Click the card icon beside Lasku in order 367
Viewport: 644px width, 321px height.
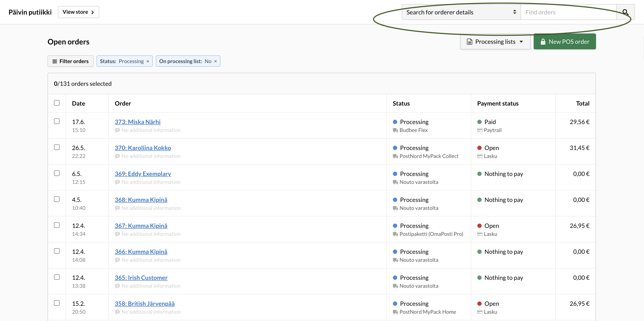click(480, 234)
